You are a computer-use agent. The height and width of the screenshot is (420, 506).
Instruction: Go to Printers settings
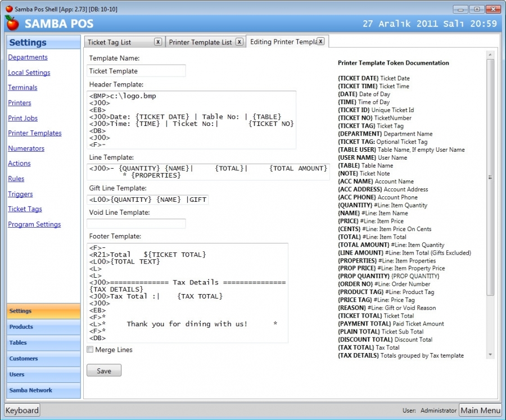[x=20, y=103]
